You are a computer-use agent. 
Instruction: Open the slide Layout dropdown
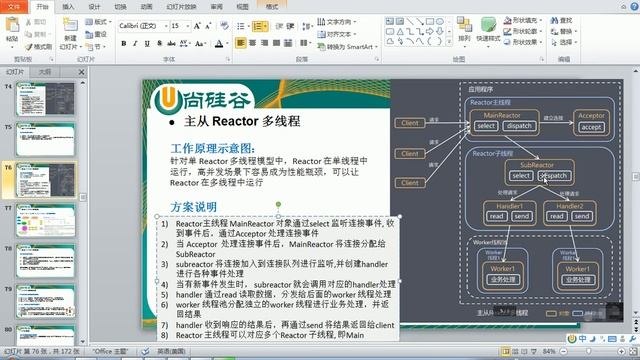[98, 22]
